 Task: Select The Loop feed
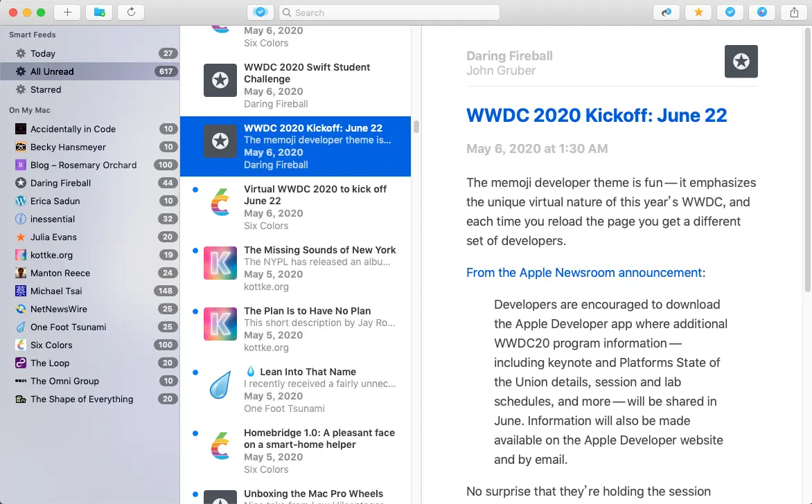[90, 363]
